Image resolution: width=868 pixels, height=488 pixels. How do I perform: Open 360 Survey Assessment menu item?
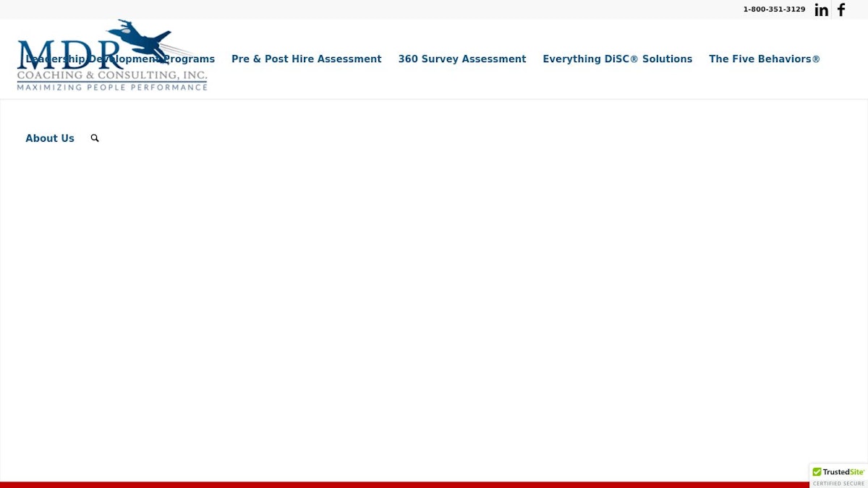(x=462, y=59)
